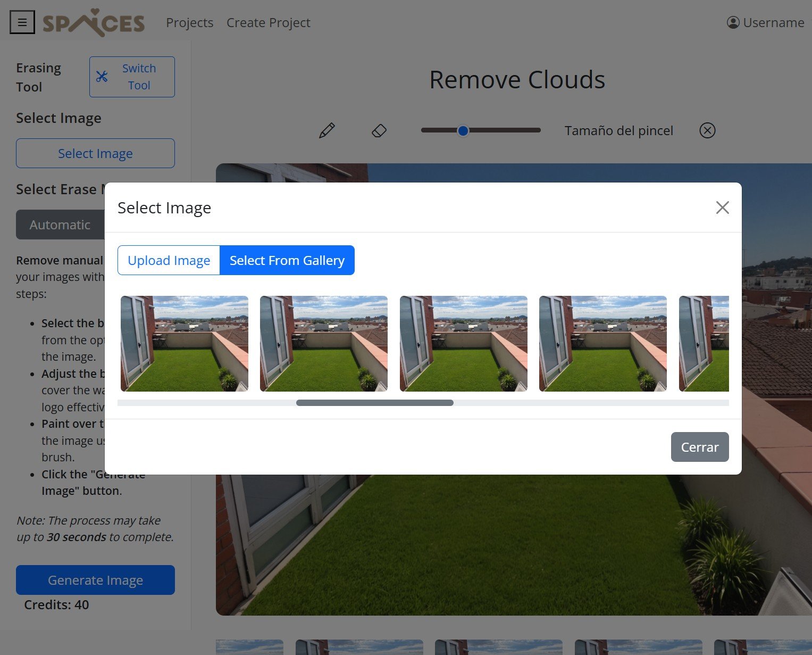The height and width of the screenshot is (655, 812).
Task: Click the circled X clear icon
Action: click(x=707, y=130)
